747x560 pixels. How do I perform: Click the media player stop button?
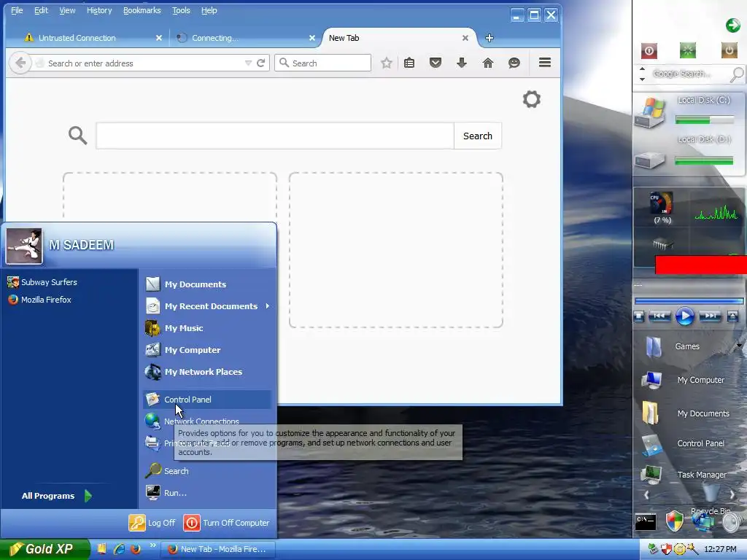639,316
